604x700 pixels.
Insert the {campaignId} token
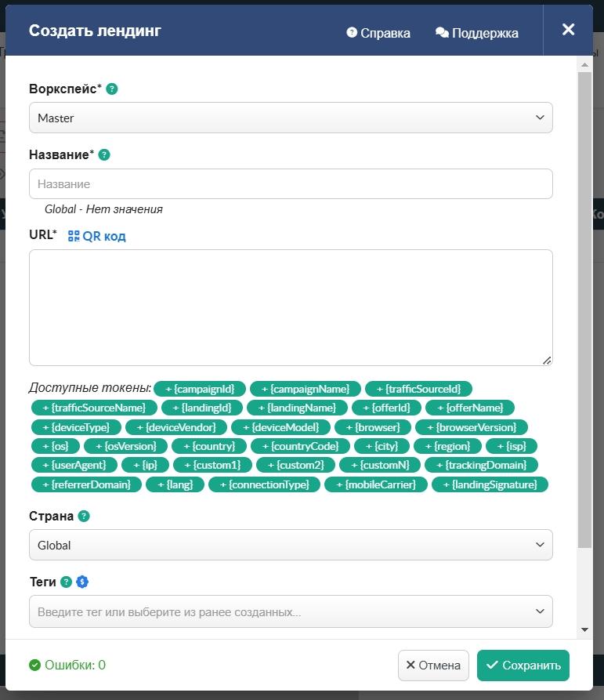coord(200,389)
